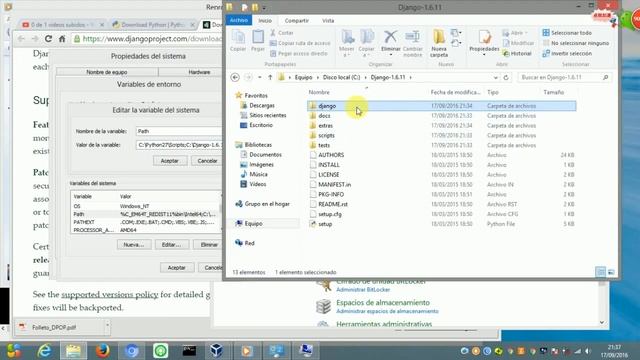Reload page in Chrome window
Image resolution: width=640 pixels, height=360 pixels.
click(48, 39)
